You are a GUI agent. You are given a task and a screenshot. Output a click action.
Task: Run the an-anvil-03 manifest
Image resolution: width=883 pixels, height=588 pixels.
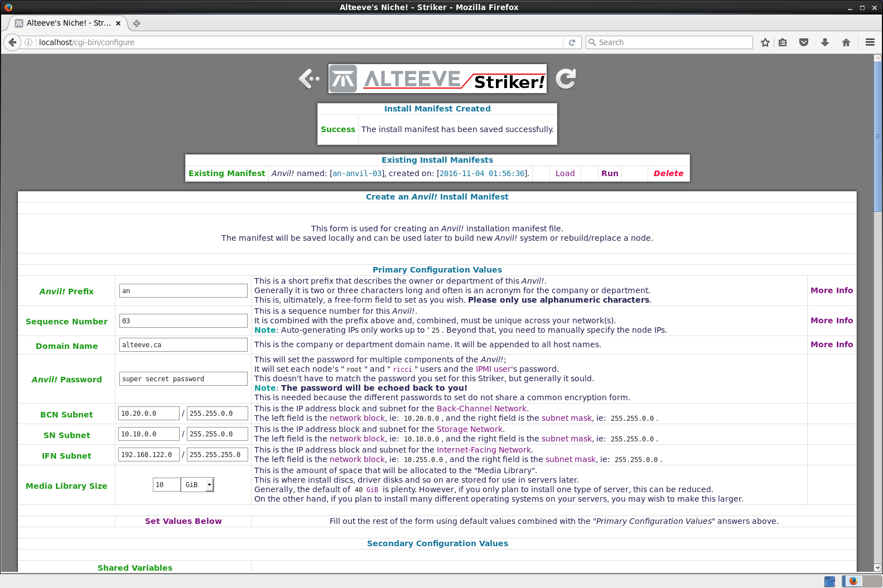(x=610, y=173)
